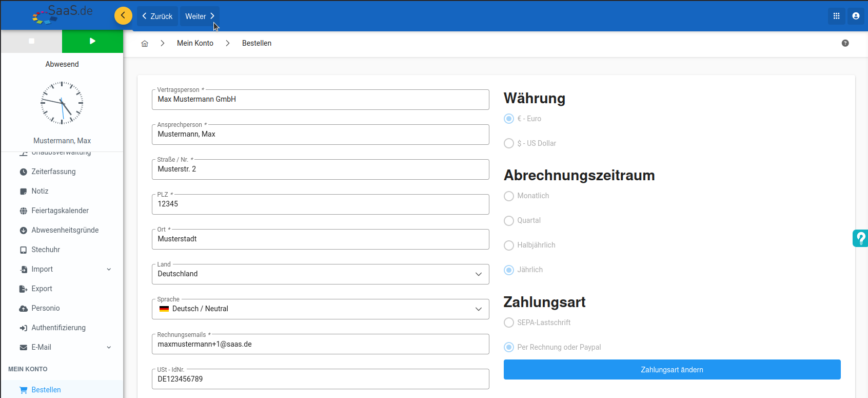
Task: Open the apps grid icon
Action: pyautogui.click(x=836, y=16)
